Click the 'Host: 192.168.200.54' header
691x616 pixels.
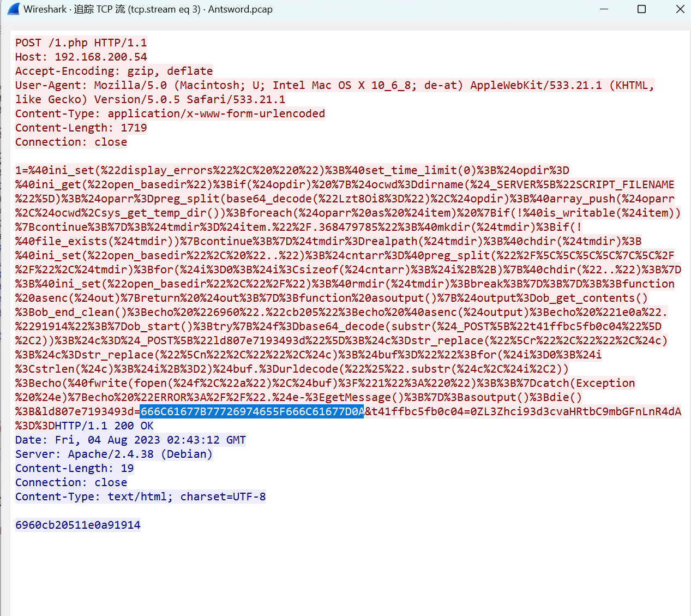click(81, 57)
